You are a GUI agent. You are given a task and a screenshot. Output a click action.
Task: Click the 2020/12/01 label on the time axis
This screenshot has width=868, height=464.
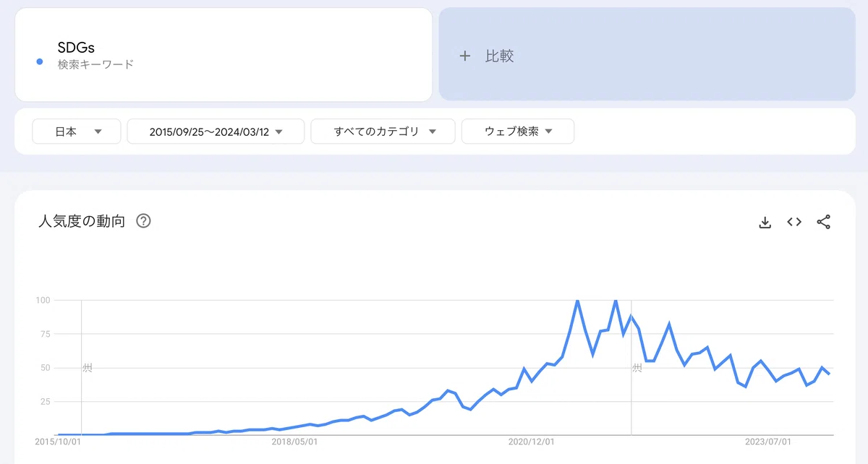(532, 441)
